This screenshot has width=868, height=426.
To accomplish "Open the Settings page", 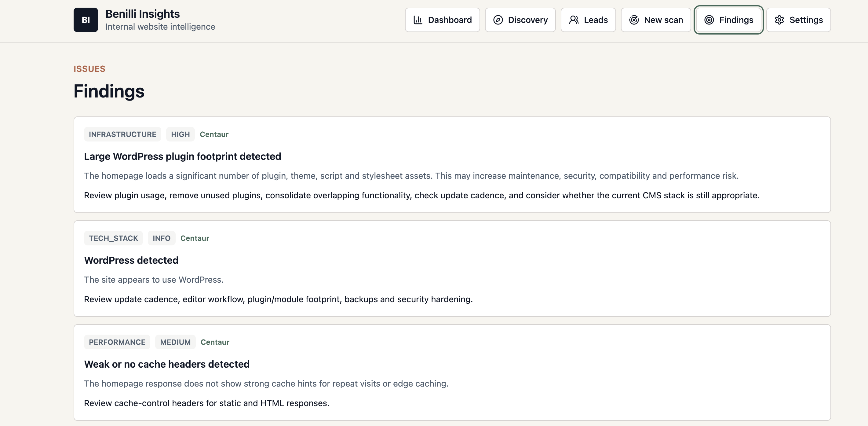I will point(798,20).
